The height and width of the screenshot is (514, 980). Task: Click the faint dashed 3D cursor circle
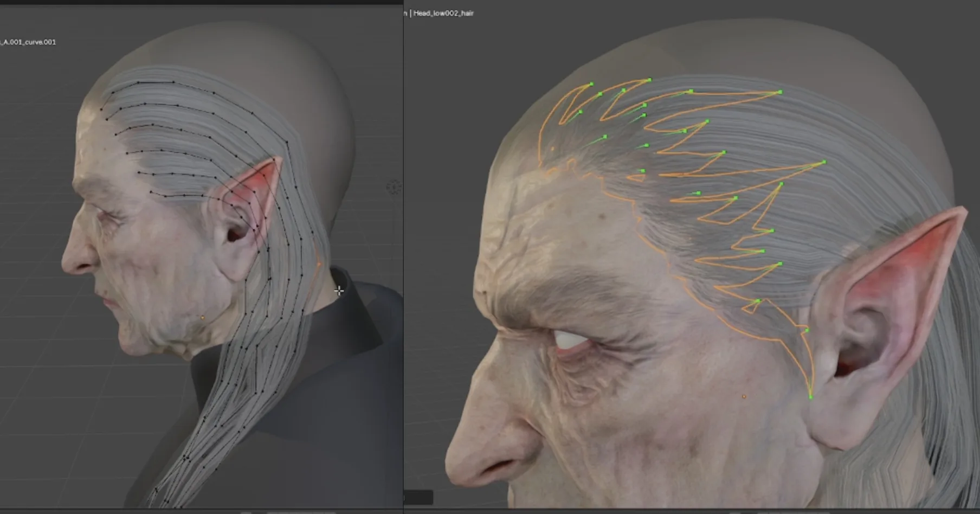[x=394, y=188]
